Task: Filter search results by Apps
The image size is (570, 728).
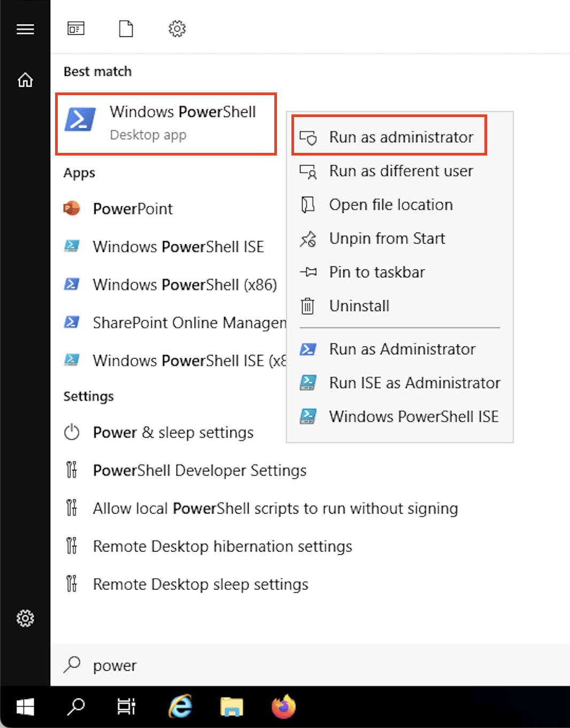Action: point(76,29)
